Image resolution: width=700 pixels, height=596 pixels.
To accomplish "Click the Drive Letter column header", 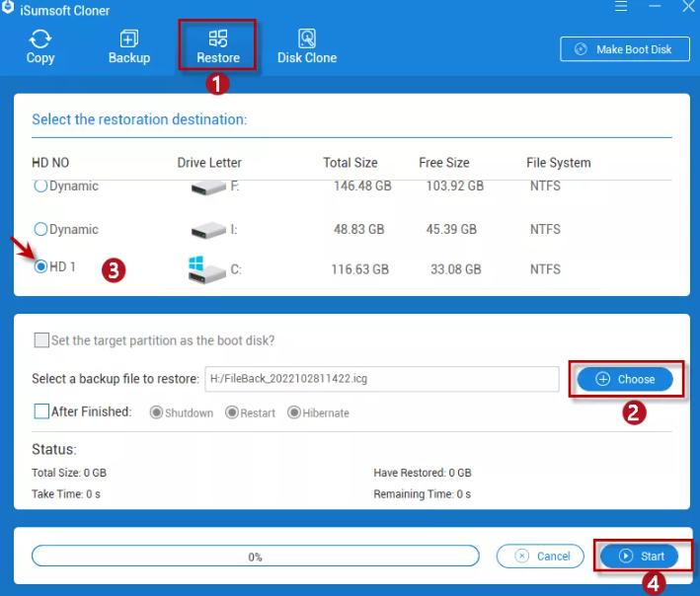I will (x=209, y=163).
